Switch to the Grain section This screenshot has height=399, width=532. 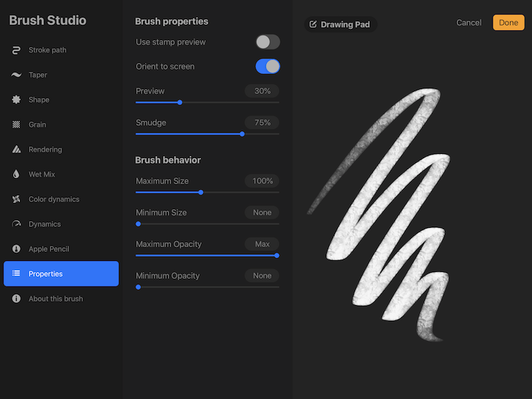61,124
